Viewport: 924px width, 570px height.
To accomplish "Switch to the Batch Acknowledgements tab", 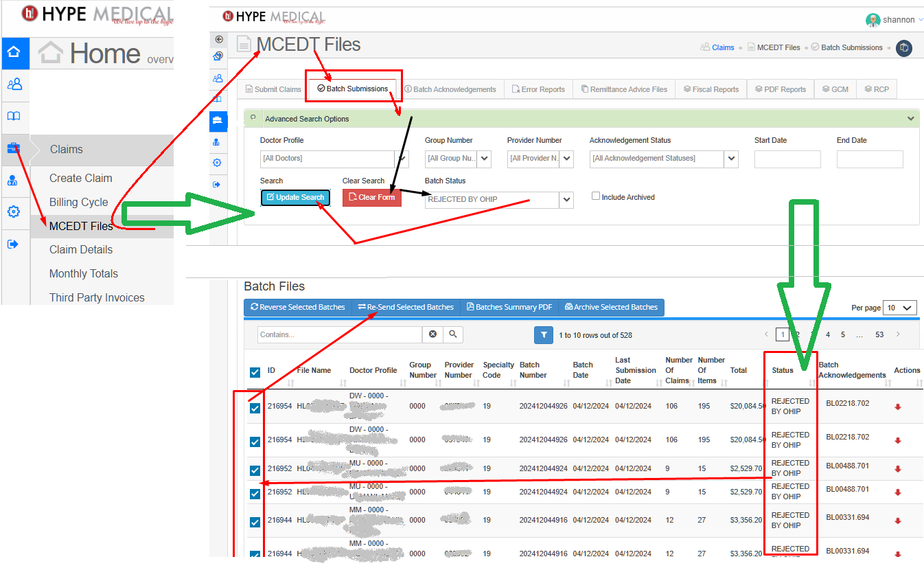I will point(450,89).
